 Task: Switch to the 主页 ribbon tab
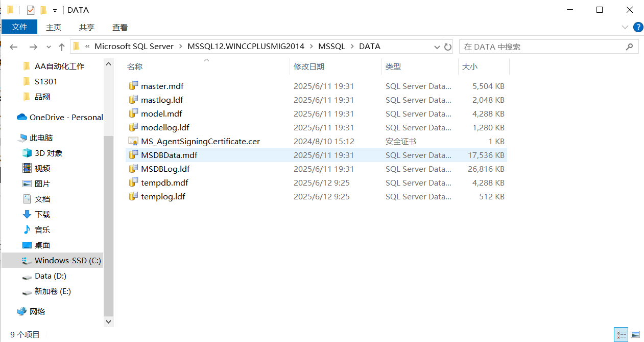54,27
